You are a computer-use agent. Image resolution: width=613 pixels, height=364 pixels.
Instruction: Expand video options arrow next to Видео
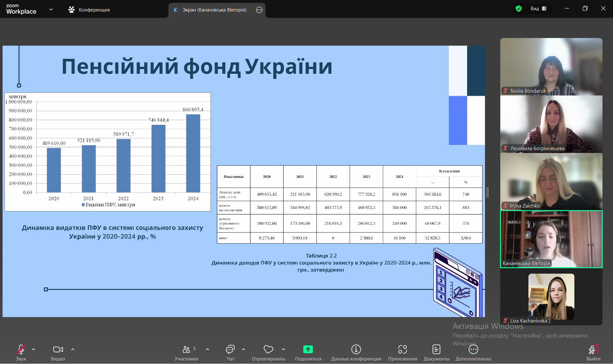coord(73,350)
